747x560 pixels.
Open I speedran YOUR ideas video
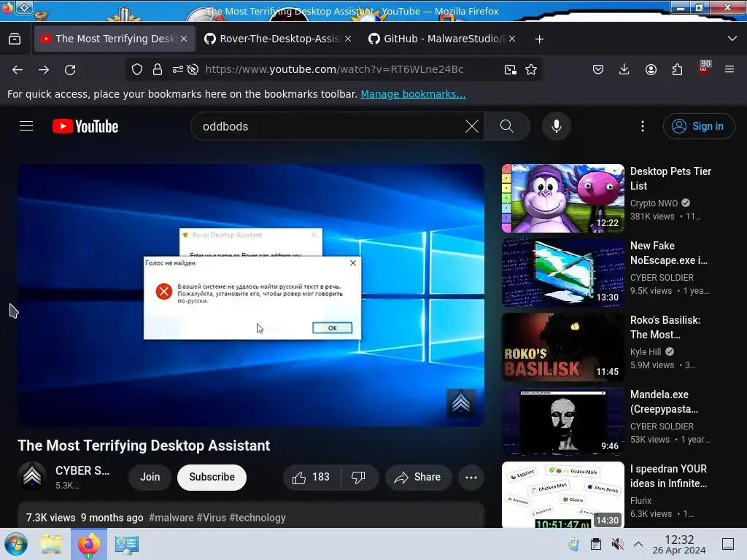pos(668,475)
